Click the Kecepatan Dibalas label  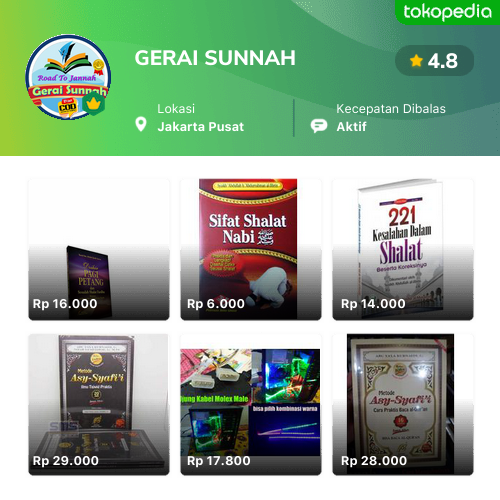pyautogui.click(x=391, y=109)
